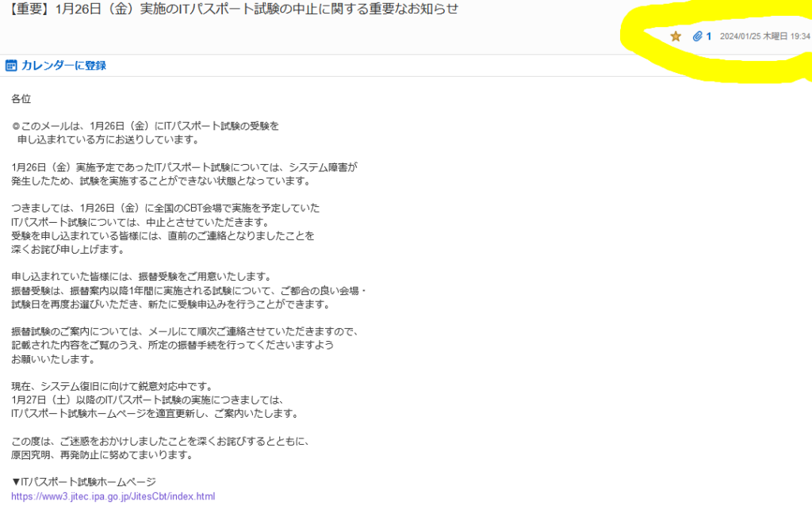
Task: Click the 各位 greeting line
Action: (x=21, y=99)
